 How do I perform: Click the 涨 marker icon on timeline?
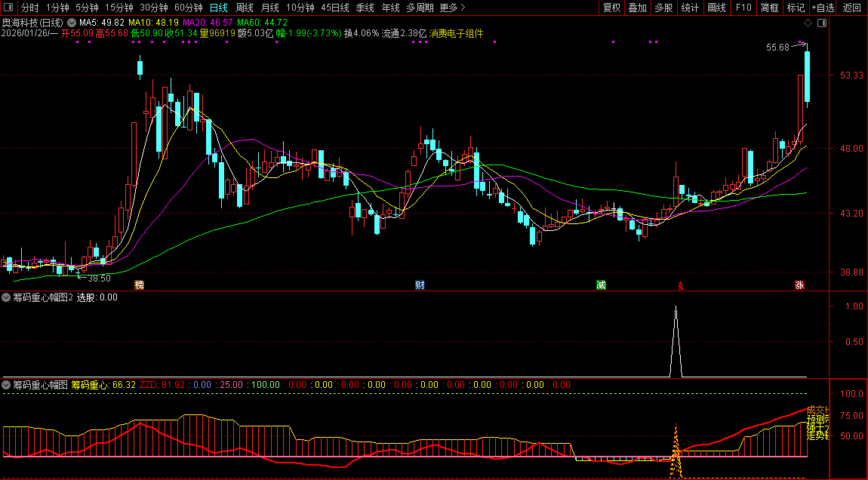click(x=799, y=285)
